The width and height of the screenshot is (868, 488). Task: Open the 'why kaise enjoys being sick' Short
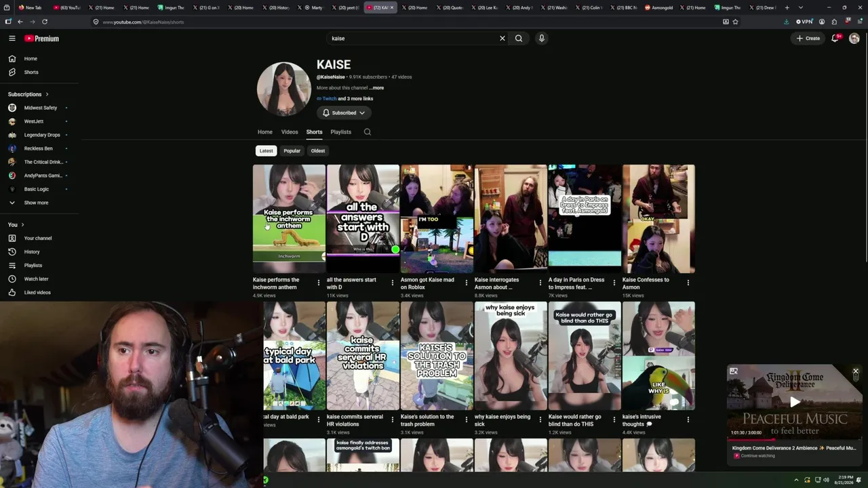click(511, 356)
